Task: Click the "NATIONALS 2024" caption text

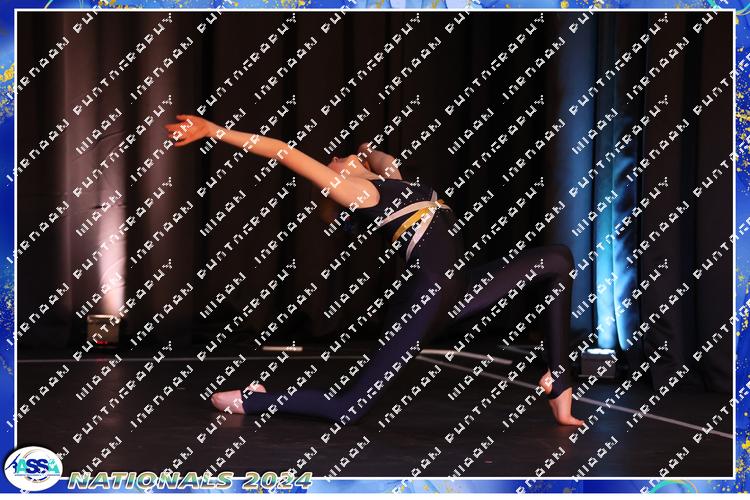Action: pyautogui.click(x=190, y=480)
